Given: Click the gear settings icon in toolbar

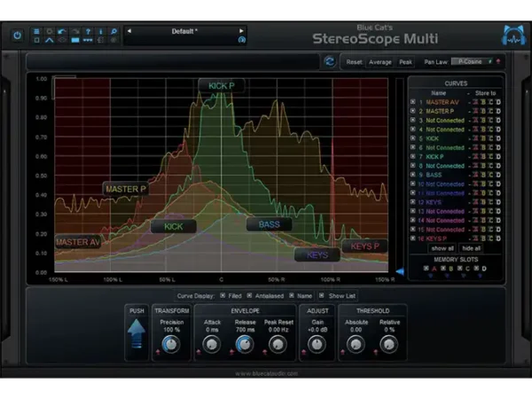Looking at the screenshot, I should [x=50, y=31].
